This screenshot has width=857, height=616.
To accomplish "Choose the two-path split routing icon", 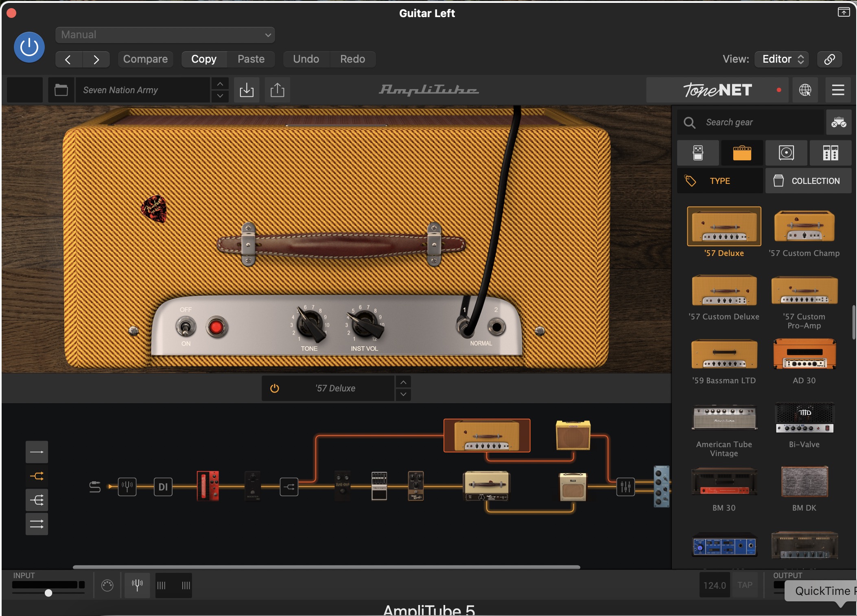I will pyautogui.click(x=37, y=476).
